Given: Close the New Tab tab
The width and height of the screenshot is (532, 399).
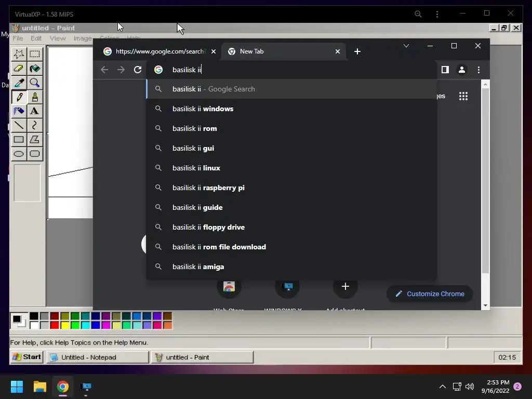Looking at the screenshot, I should click(x=338, y=51).
